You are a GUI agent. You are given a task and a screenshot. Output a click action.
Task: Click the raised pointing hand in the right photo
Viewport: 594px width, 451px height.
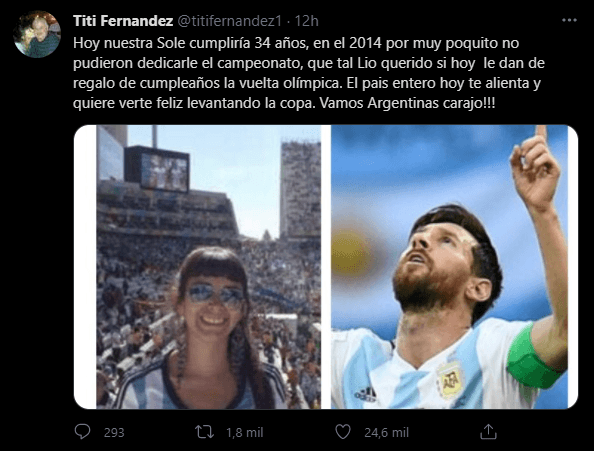(x=535, y=168)
